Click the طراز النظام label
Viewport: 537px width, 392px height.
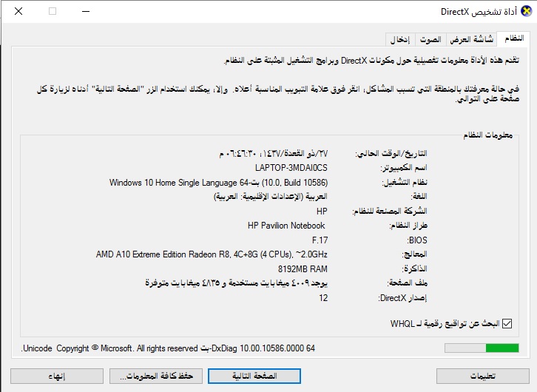coord(408,226)
